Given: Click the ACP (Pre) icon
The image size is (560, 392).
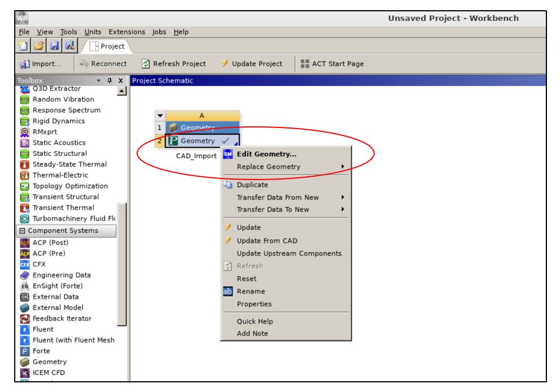Looking at the screenshot, I should pos(24,253).
